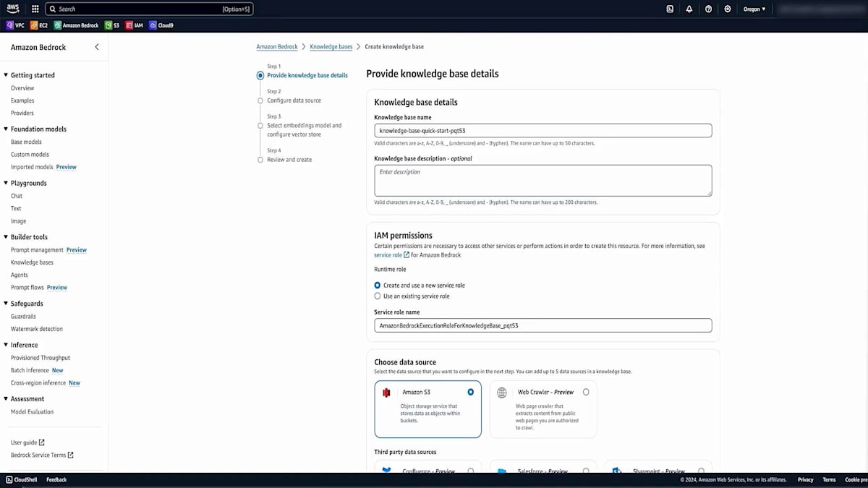This screenshot has width=868, height=488.
Task: Collapse the Playgrounds section
Action: [x=7, y=184]
